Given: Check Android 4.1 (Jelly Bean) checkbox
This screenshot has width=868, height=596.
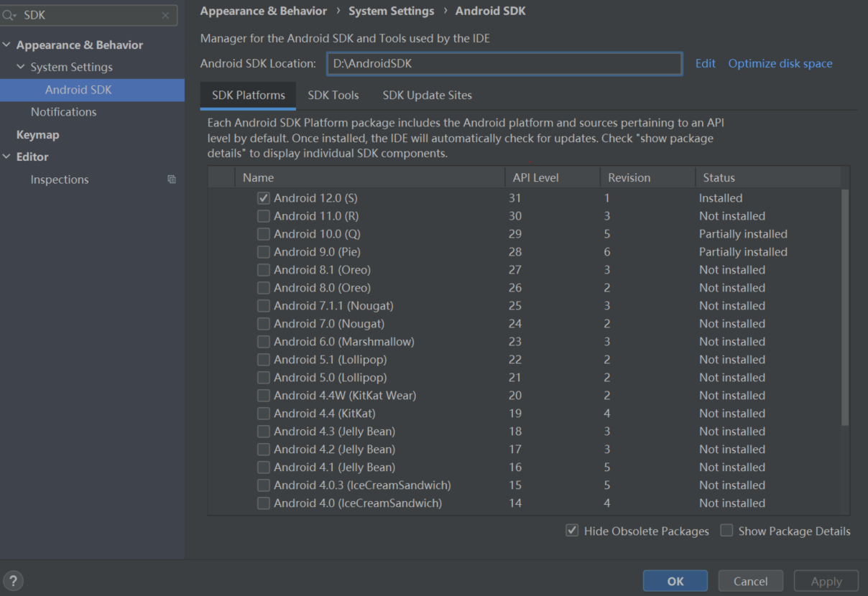Looking at the screenshot, I should click(x=264, y=467).
